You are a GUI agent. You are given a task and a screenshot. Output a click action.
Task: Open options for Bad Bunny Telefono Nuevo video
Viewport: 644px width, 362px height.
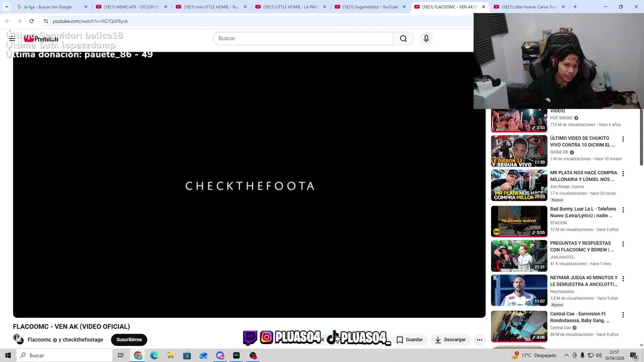623,210
